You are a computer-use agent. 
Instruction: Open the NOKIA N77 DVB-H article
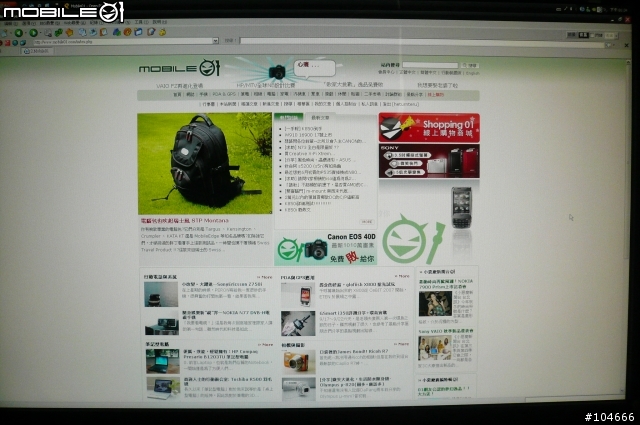[226, 314]
